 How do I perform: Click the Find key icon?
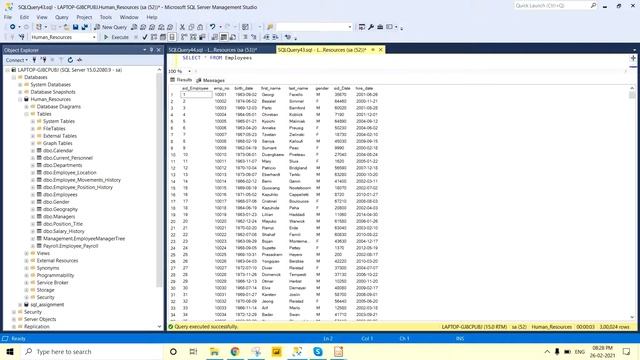(270, 27)
